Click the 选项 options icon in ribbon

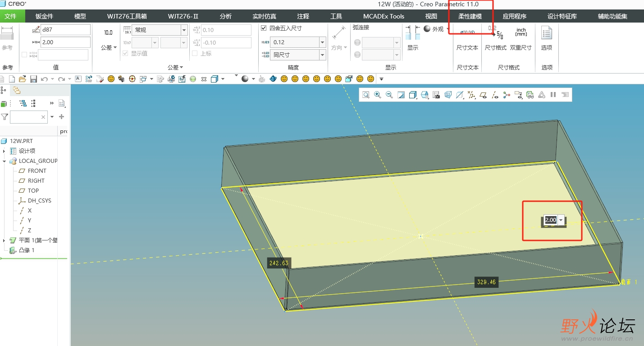[547, 38]
